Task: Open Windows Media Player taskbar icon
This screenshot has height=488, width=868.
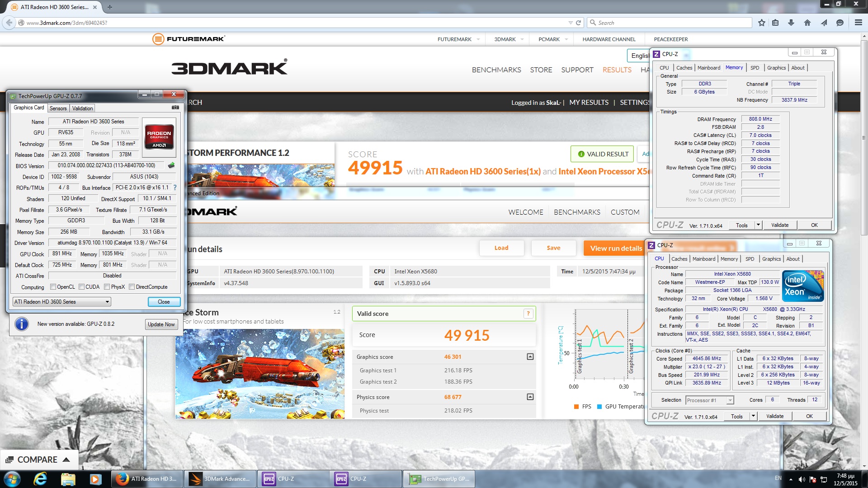Action: [x=95, y=479]
